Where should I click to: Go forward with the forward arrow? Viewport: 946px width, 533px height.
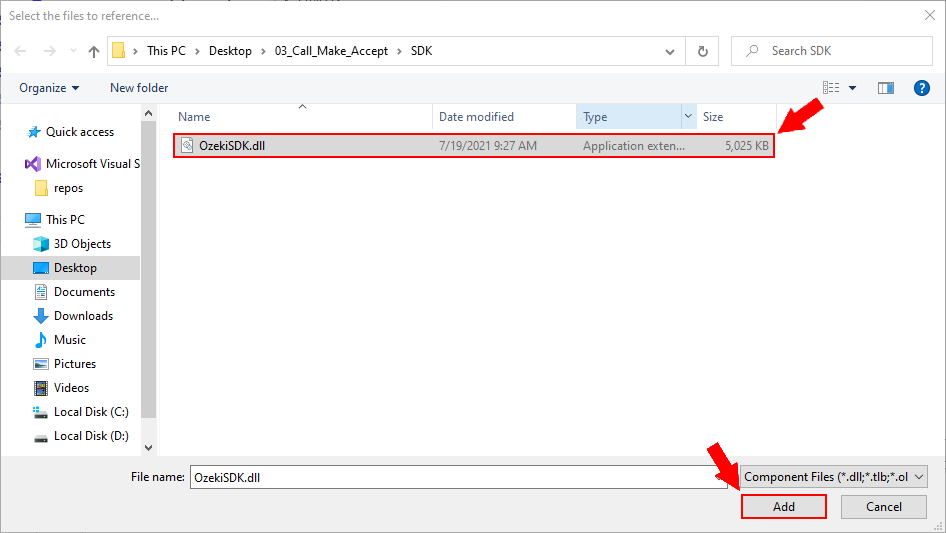(49, 51)
